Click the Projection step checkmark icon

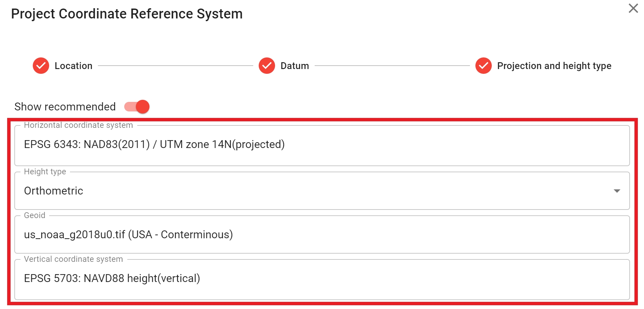click(x=483, y=66)
